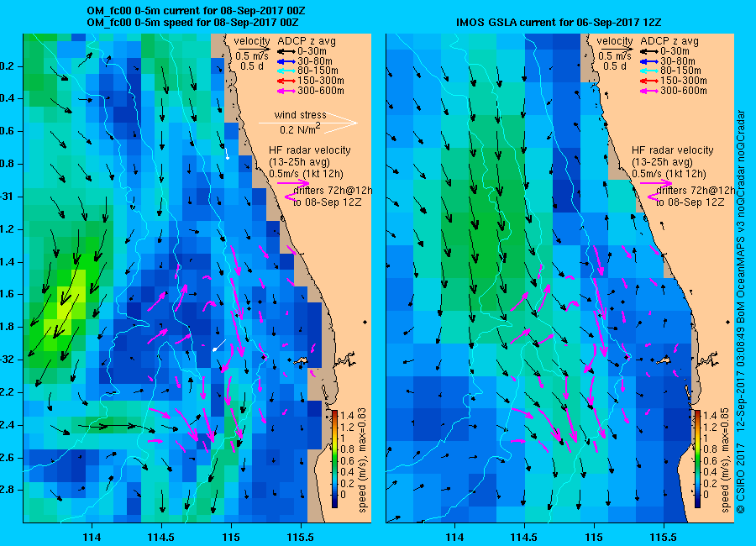The height and width of the screenshot is (546, 756).
Task: Click 'ADCP z avg' heading in right panel
Action: coord(669,41)
